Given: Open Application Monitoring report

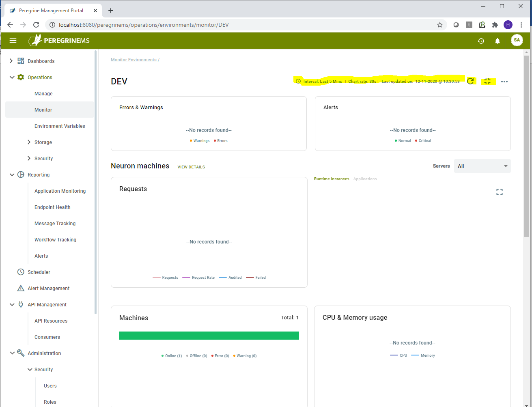Looking at the screenshot, I should click(x=60, y=191).
